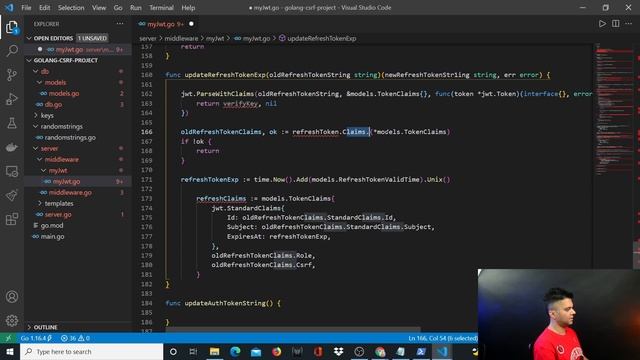Viewport: 640px width, 360px height.
Task: Run the Go file with play icon
Action: pos(602,24)
